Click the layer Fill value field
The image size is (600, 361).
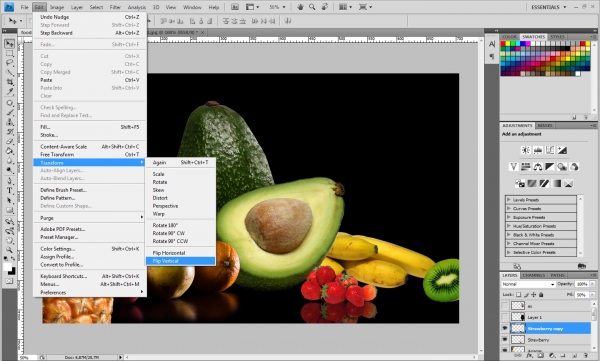(x=582, y=295)
